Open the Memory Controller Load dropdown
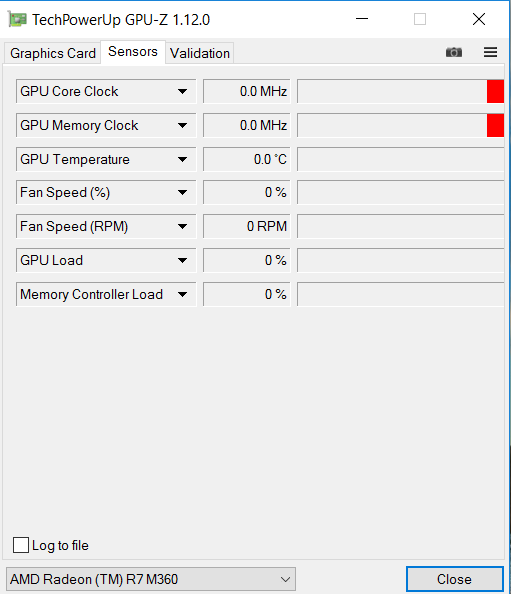Screen dimensions: 511x594 pos(106,294)
